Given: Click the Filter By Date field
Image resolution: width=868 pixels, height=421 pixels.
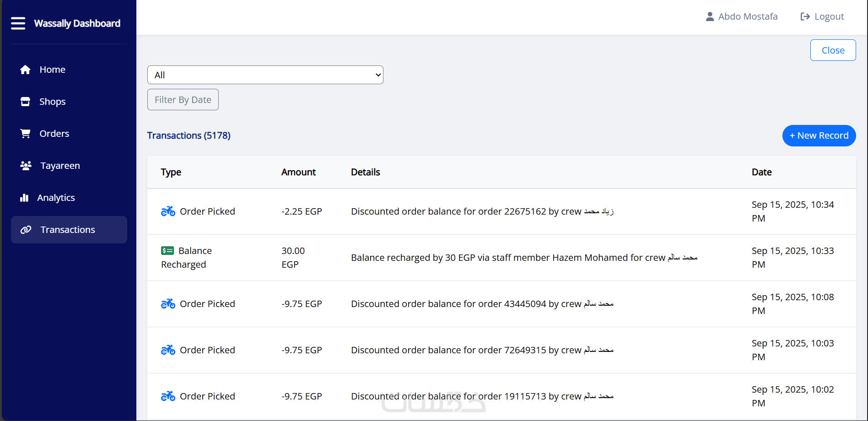Looking at the screenshot, I should click(x=183, y=100).
